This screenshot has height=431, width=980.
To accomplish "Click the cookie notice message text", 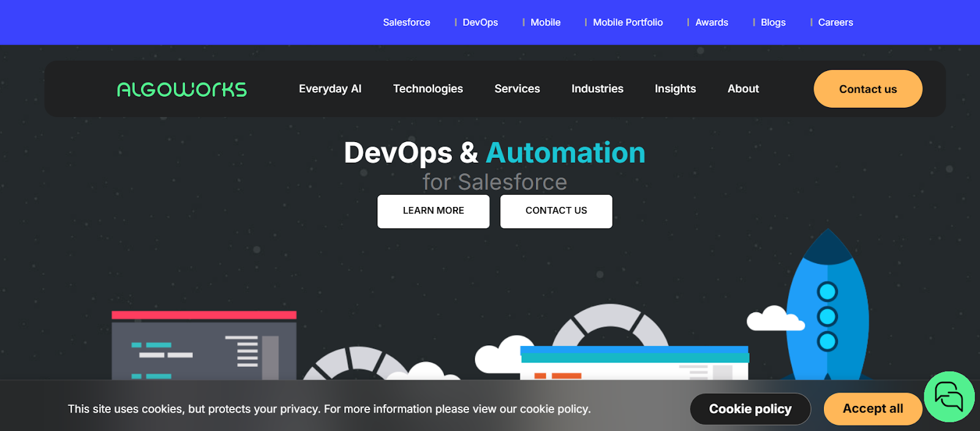I will tap(330, 409).
